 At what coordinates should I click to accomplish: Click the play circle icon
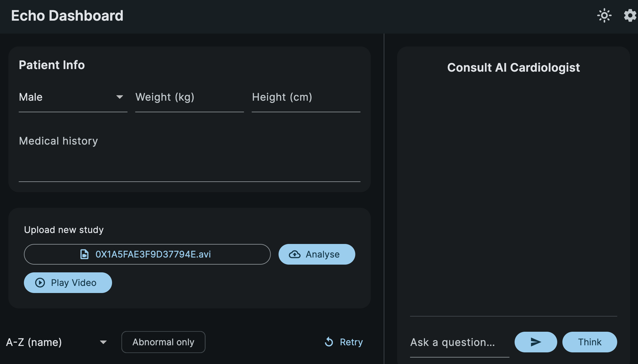(x=40, y=283)
